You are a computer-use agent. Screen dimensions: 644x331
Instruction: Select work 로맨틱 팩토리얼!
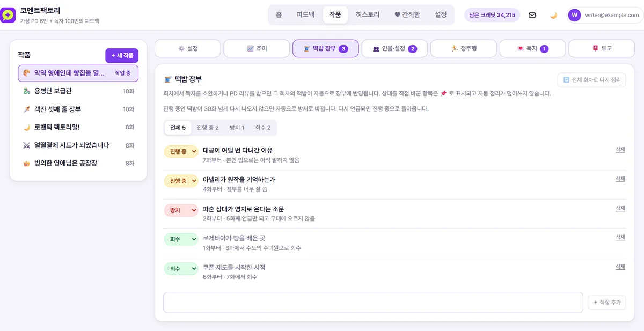coord(78,127)
